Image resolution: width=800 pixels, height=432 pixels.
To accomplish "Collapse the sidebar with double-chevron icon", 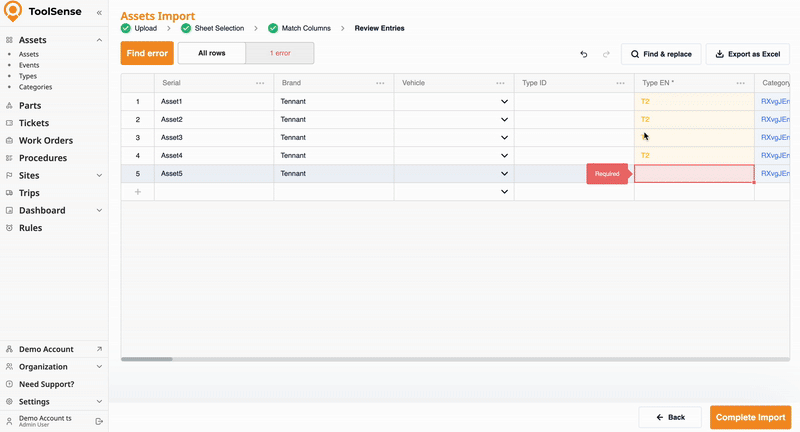I will 99,12.
